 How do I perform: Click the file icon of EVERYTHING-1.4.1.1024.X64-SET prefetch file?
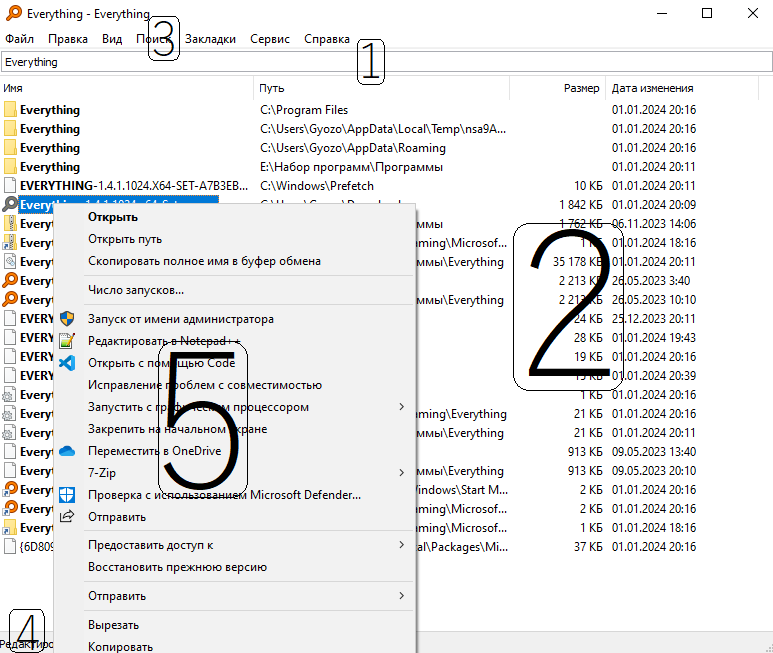pyautogui.click(x=10, y=186)
